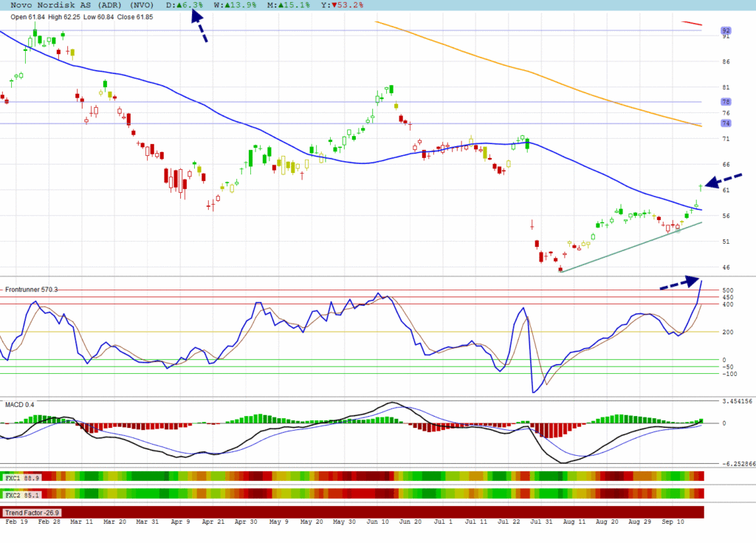
Task: Click the latest green candle near 61
Action: pos(701,187)
